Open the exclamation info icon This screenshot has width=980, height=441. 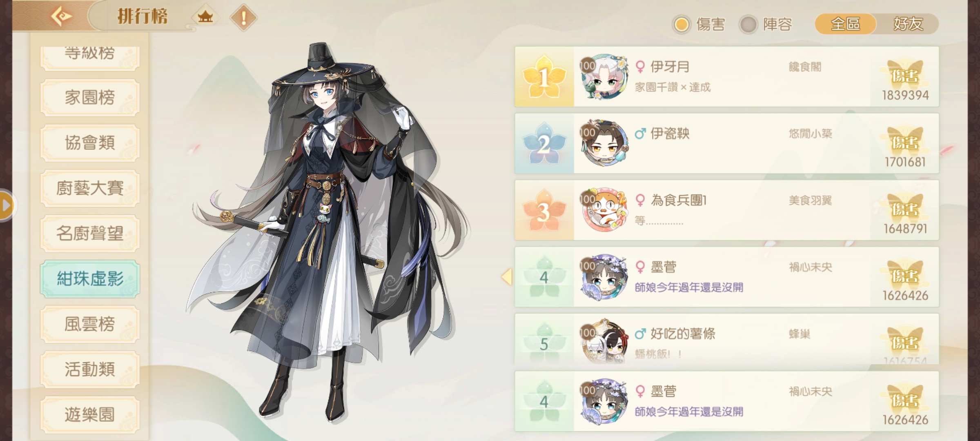point(244,18)
